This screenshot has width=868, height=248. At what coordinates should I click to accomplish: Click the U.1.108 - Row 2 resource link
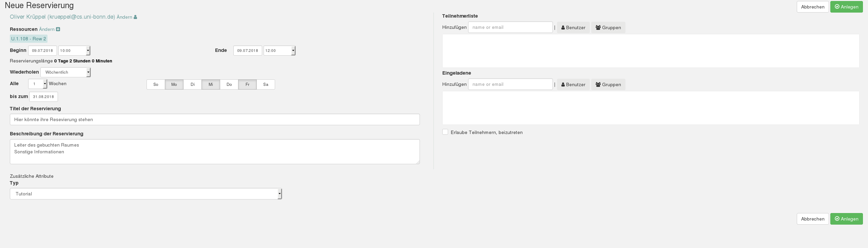tap(28, 39)
